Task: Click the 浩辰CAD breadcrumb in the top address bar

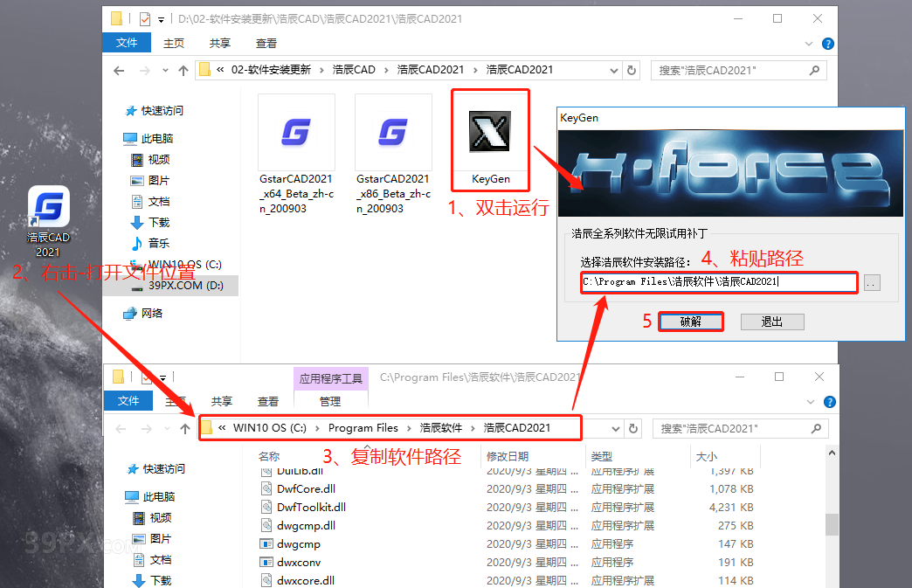Action: click(354, 70)
